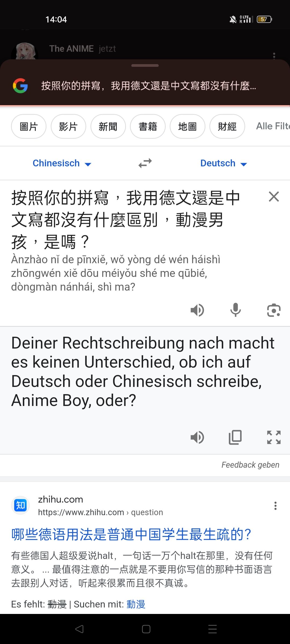
Task: Open the Deutsch target language dropdown
Action: 224,163
